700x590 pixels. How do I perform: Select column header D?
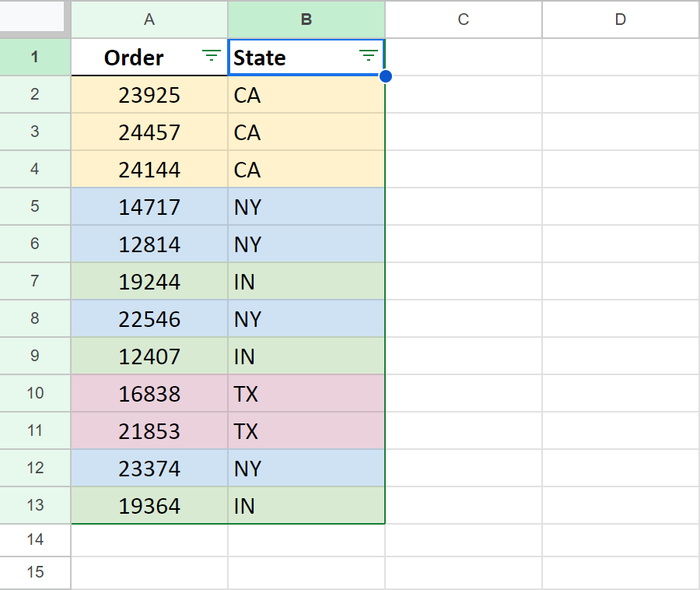(x=620, y=19)
